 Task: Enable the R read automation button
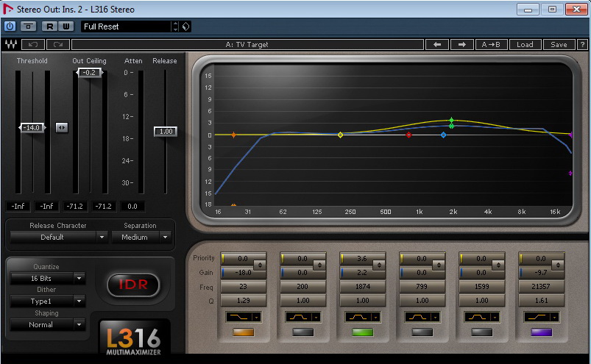[49, 26]
